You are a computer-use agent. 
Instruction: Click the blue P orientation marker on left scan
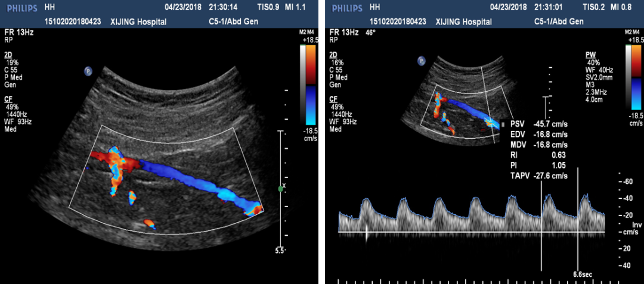coord(88,71)
